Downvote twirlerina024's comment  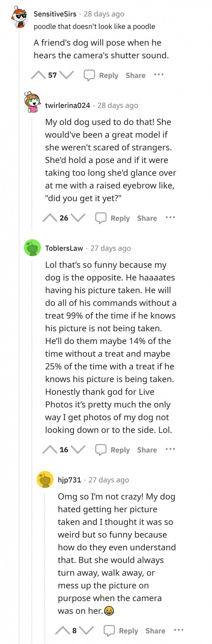click(x=78, y=218)
